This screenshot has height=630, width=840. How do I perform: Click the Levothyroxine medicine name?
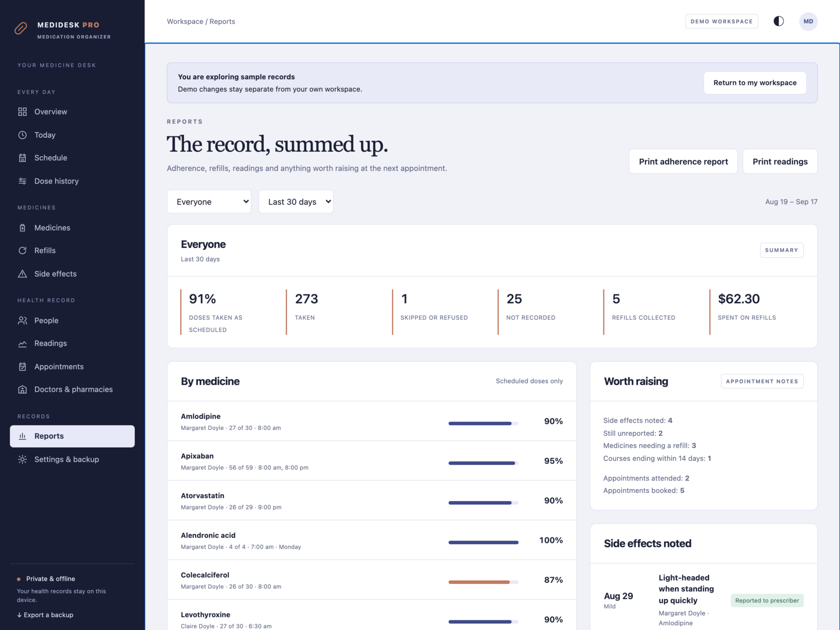click(206, 615)
